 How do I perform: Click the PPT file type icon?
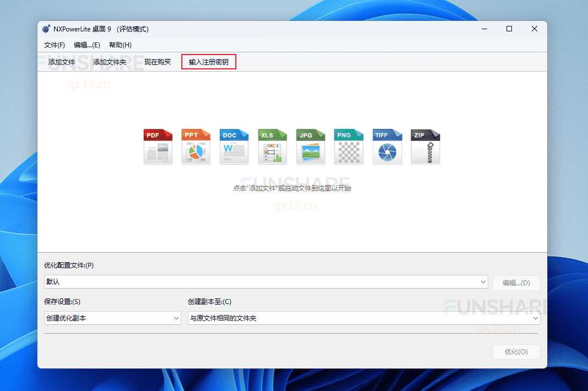[x=196, y=146]
